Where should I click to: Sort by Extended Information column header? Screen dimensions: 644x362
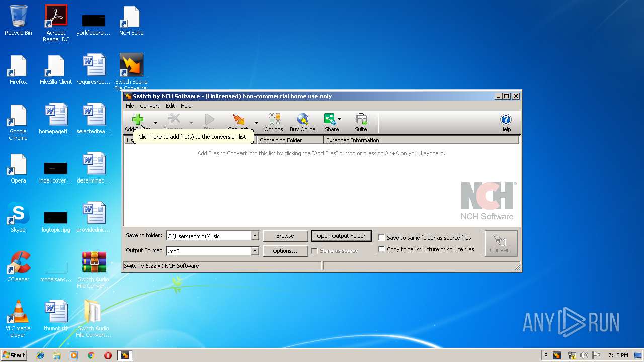421,140
